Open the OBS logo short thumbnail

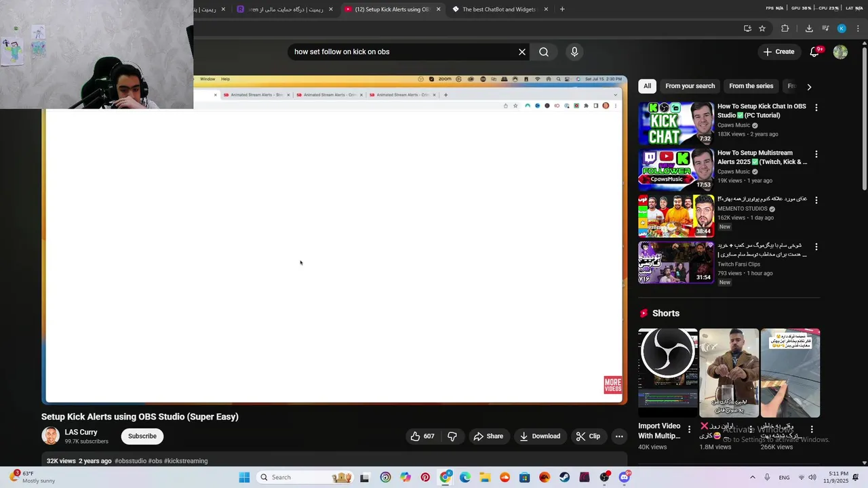coord(668,373)
